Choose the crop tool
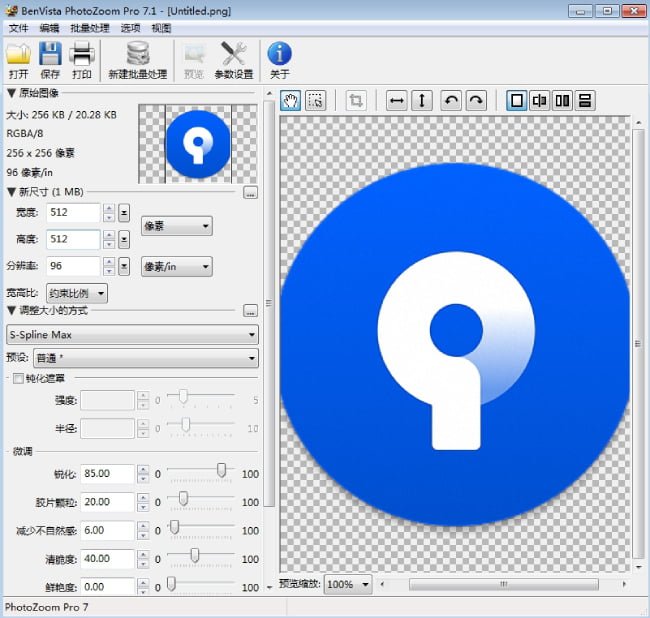This screenshot has height=618, width=650. [x=356, y=100]
